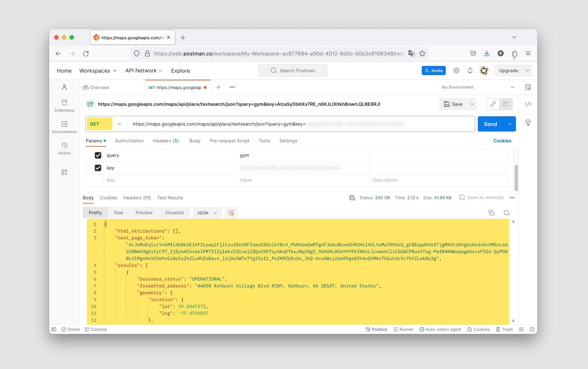Uncheck the key parameter checkbox

98,168
